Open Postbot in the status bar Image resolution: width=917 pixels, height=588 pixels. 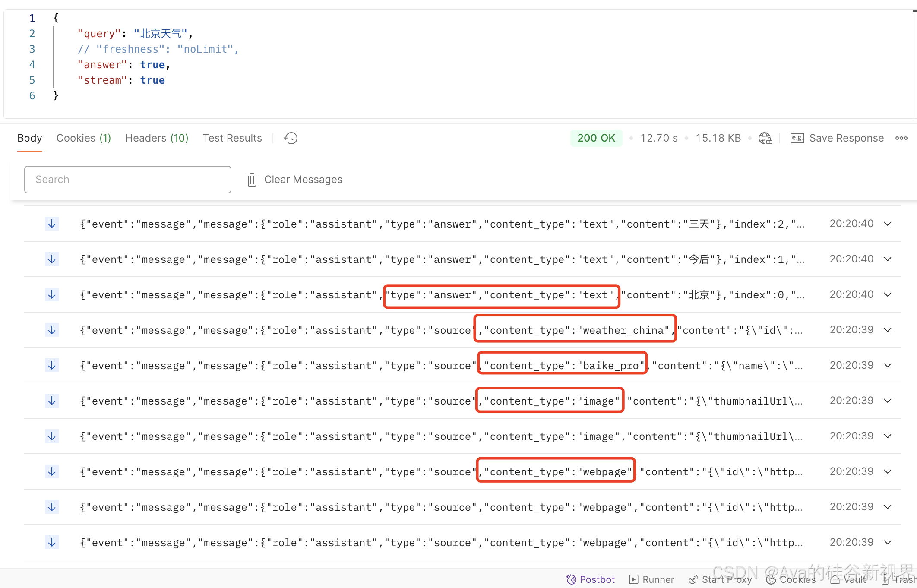click(591, 579)
